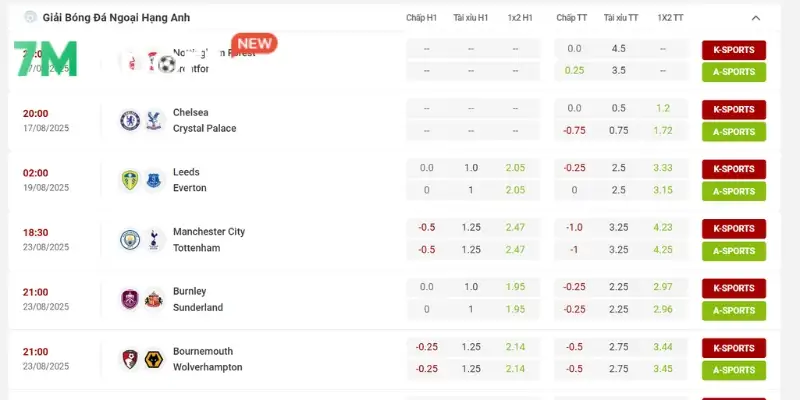
Task: Click the Leeds club crest icon
Action: 129,180
